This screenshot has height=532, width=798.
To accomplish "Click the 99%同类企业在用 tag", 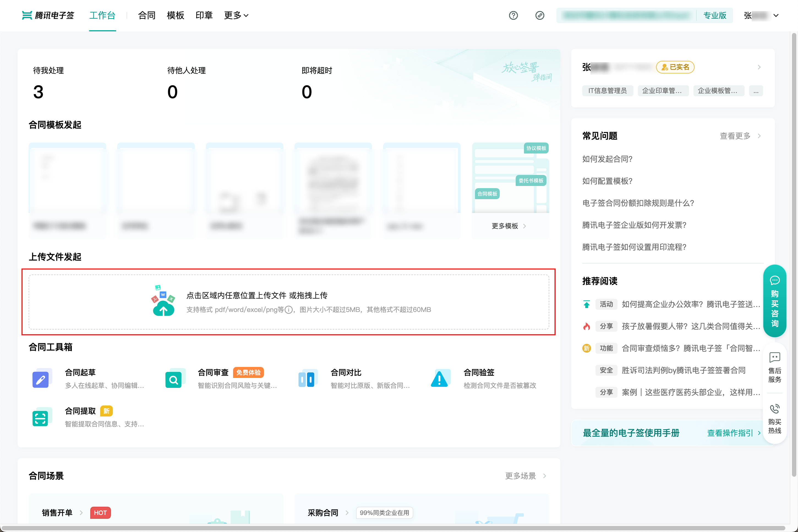I will (384, 513).
